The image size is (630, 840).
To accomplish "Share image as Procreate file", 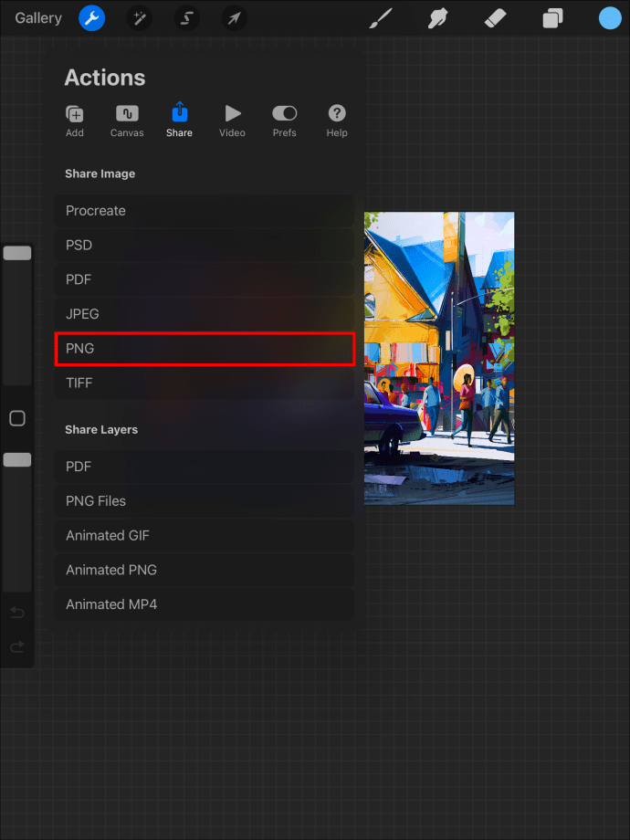I will [x=205, y=211].
